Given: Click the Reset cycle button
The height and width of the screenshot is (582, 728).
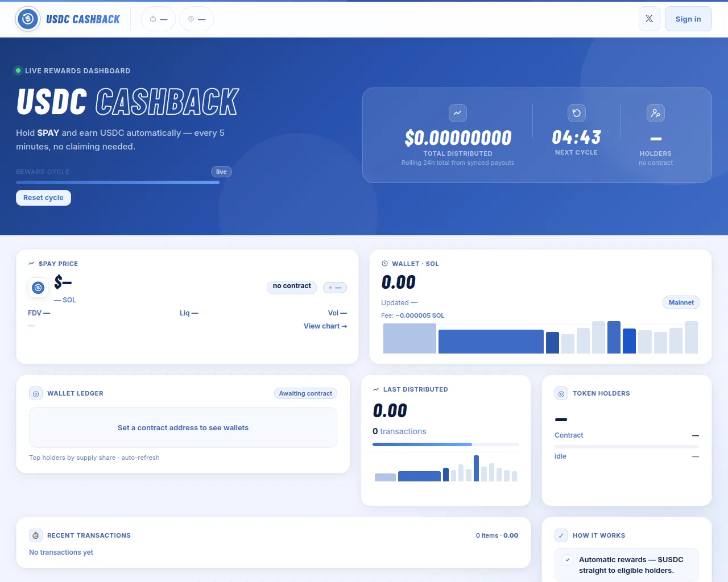Looking at the screenshot, I should (x=43, y=198).
